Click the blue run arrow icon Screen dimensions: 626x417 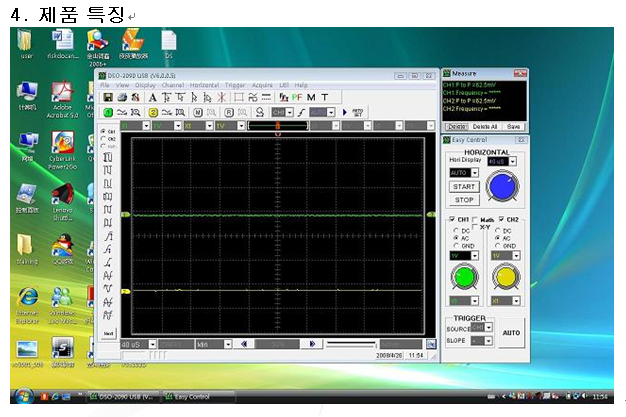(x=345, y=113)
